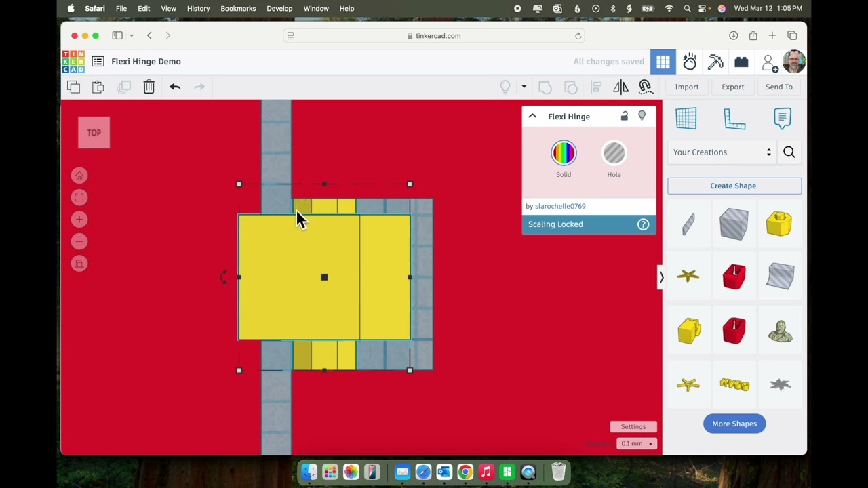Screen dimensions: 868x488
Task: Open the Blocks pickaxe editor
Action: pyautogui.click(x=715, y=62)
